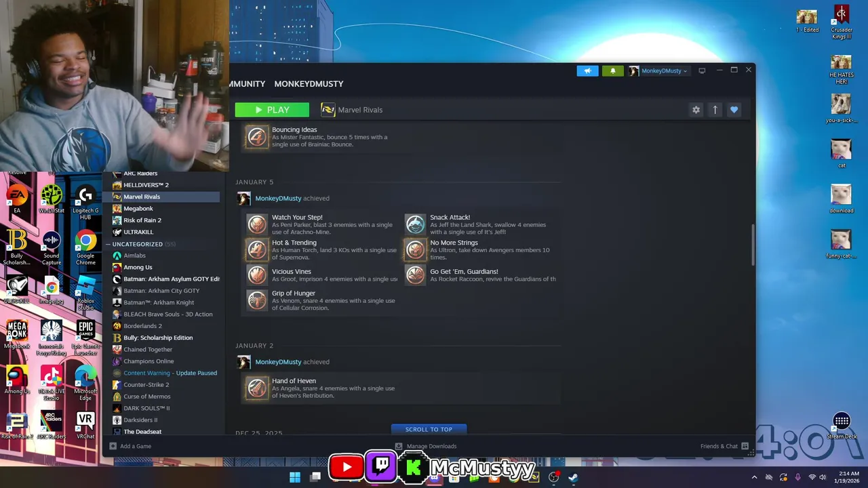Toggle Marvel Rivals favorite heart

tap(734, 110)
